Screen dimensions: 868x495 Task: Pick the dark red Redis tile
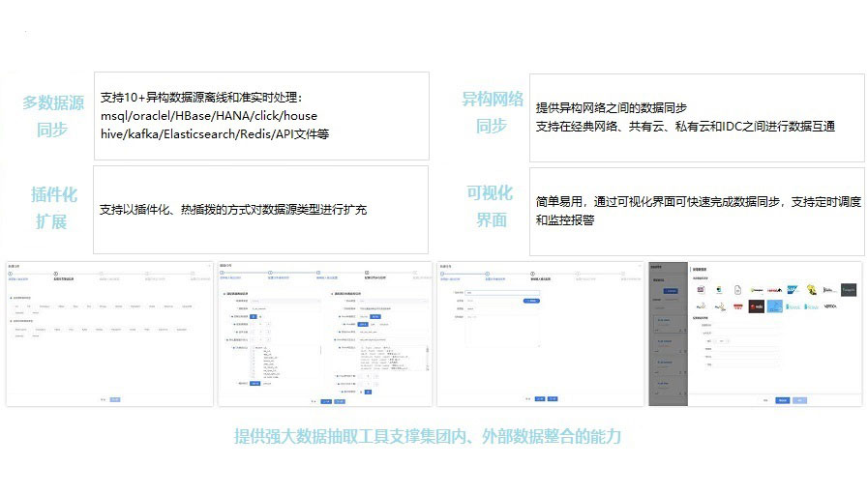(756, 306)
